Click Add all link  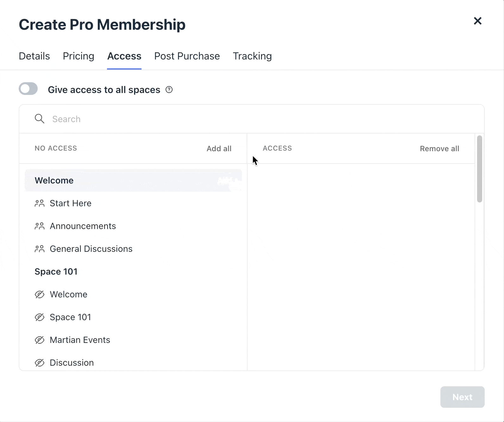[219, 149]
